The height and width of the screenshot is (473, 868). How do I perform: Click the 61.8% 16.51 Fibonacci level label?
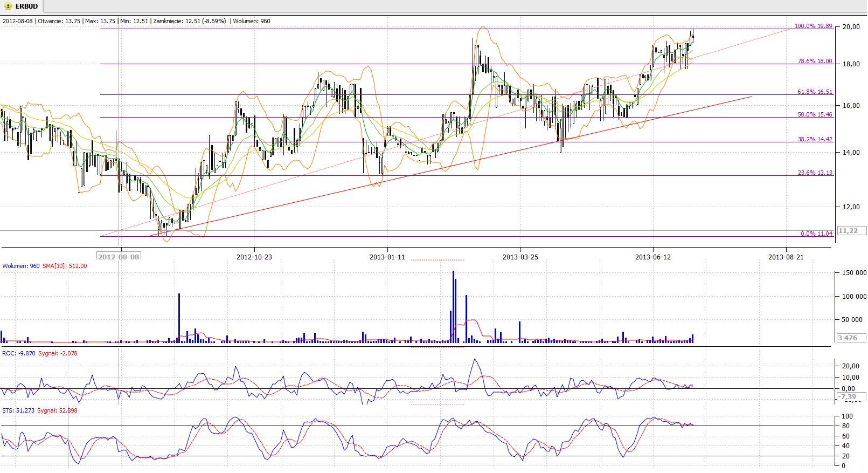pos(815,92)
